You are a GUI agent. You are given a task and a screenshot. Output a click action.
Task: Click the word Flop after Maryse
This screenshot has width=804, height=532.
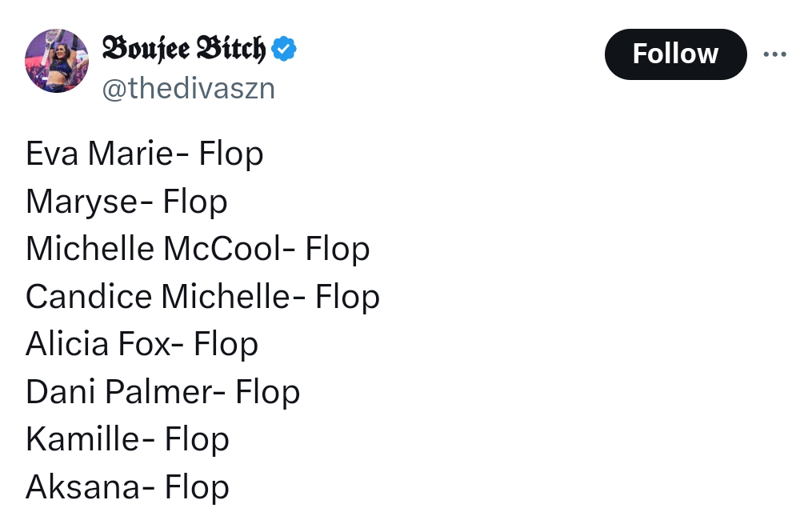195,202
